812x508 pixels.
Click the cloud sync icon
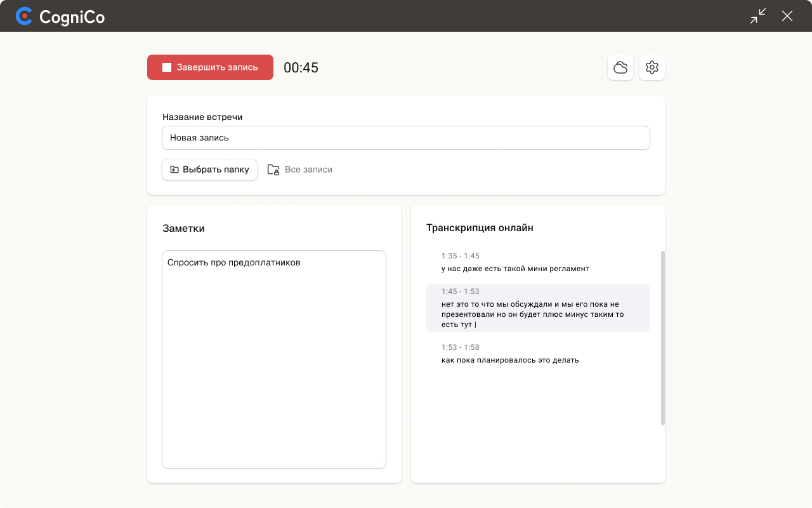(x=620, y=67)
